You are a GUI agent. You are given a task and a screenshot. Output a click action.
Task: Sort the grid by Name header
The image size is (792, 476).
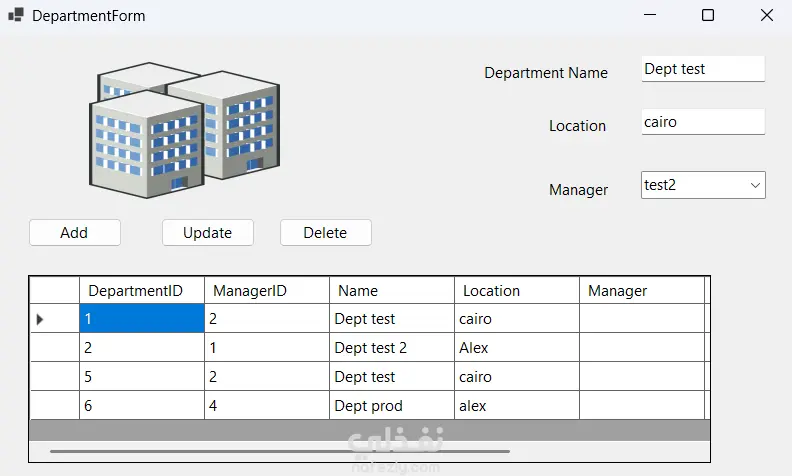[391, 291]
